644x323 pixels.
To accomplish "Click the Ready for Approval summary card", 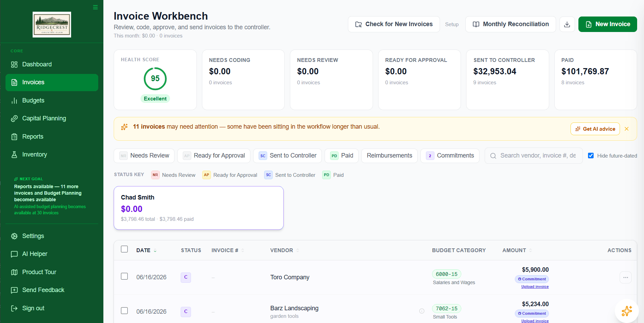I will tap(419, 80).
